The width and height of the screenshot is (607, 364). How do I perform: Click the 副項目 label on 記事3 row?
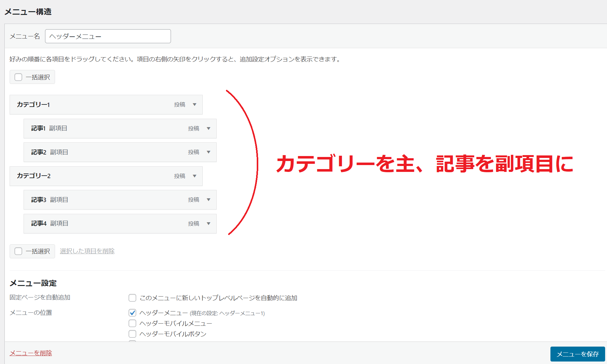[59, 200]
